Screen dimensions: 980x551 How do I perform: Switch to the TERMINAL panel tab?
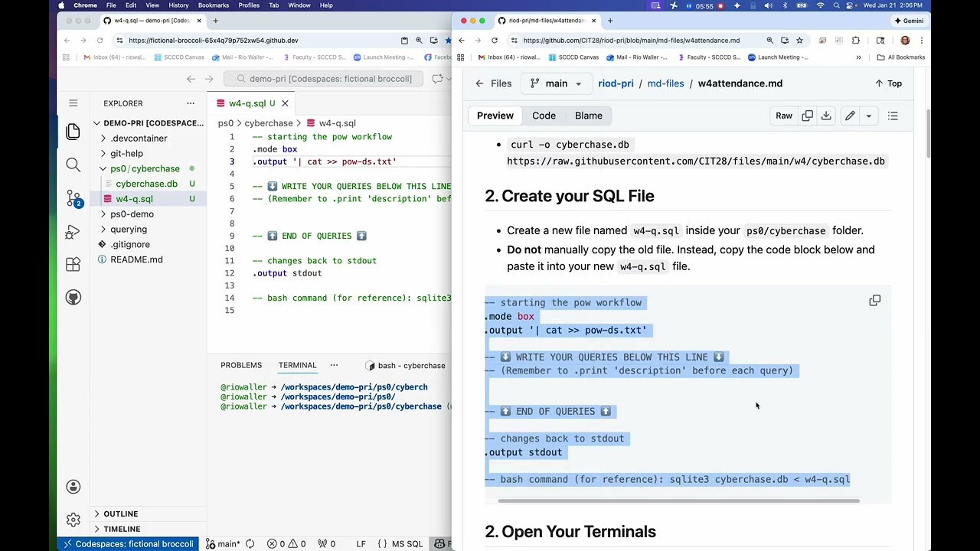tap(297, 365)
